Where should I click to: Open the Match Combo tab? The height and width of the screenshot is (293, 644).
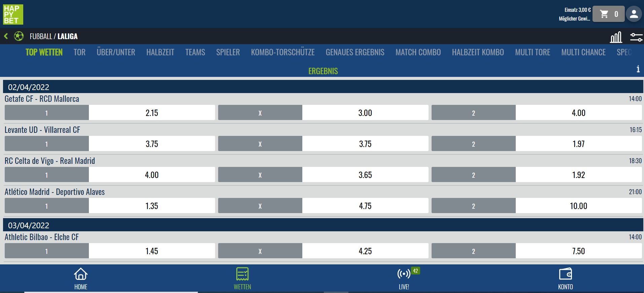click(x=418, y=52)
